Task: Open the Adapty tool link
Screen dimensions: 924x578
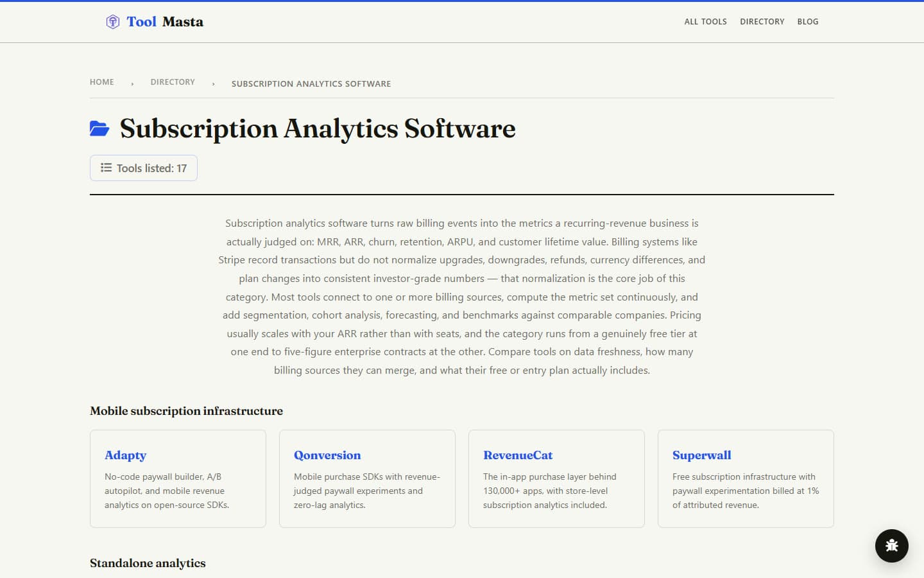Action: (126, 455)
